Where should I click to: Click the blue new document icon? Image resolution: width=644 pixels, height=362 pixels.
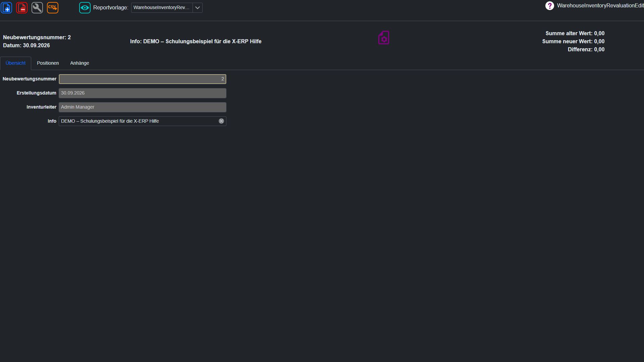6,7
